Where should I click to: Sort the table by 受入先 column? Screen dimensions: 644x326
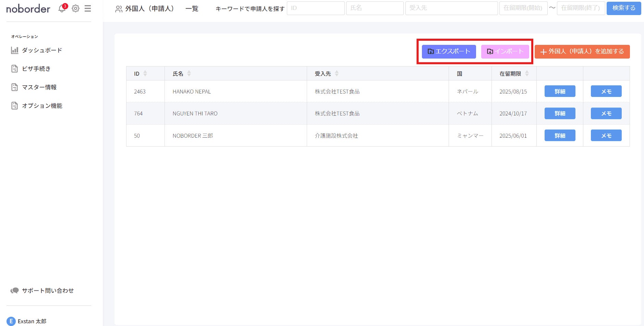[x=337, y=73]
